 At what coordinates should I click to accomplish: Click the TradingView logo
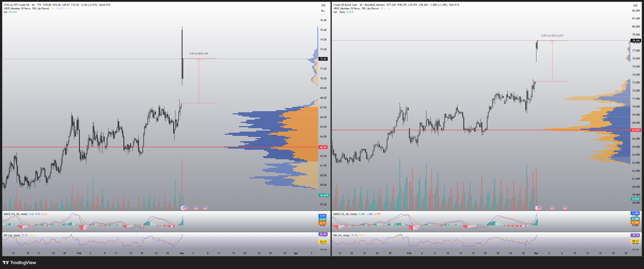(19, 263)
